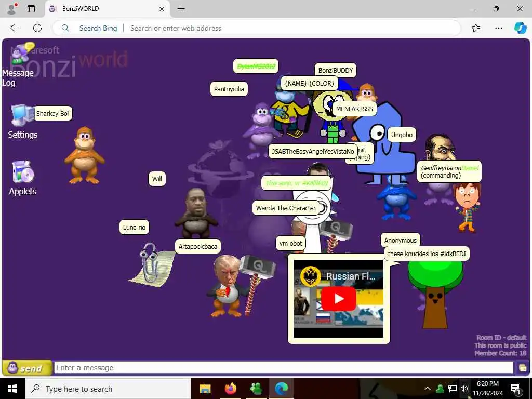
Task: Refresh the BonziWORLD page
Action: pos(37,28)
